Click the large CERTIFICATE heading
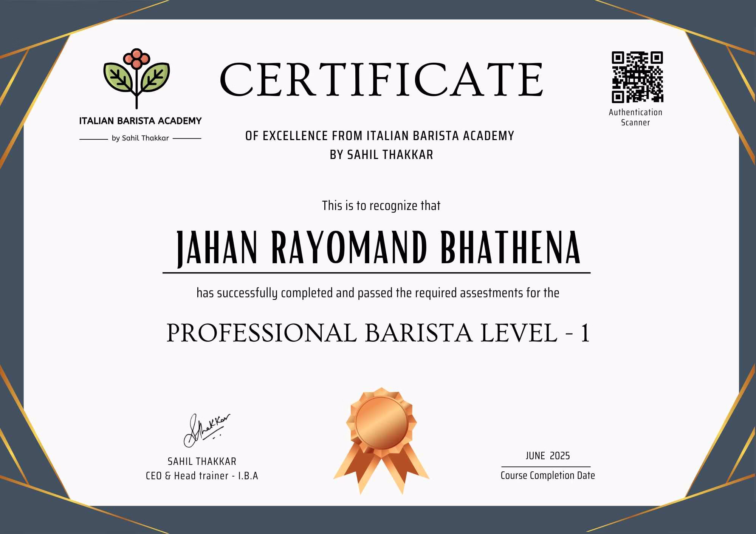Screen dimensions: 756x534 click(x=381, y=80)
